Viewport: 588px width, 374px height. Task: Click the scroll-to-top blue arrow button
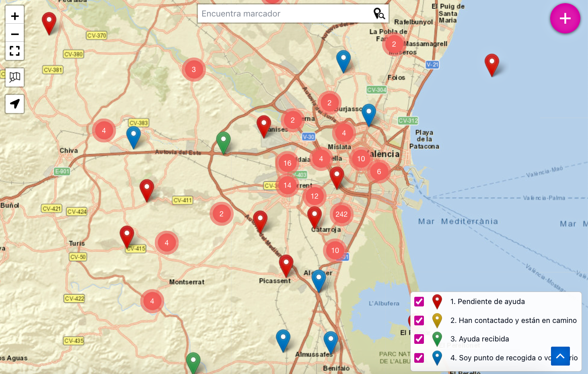560,356
